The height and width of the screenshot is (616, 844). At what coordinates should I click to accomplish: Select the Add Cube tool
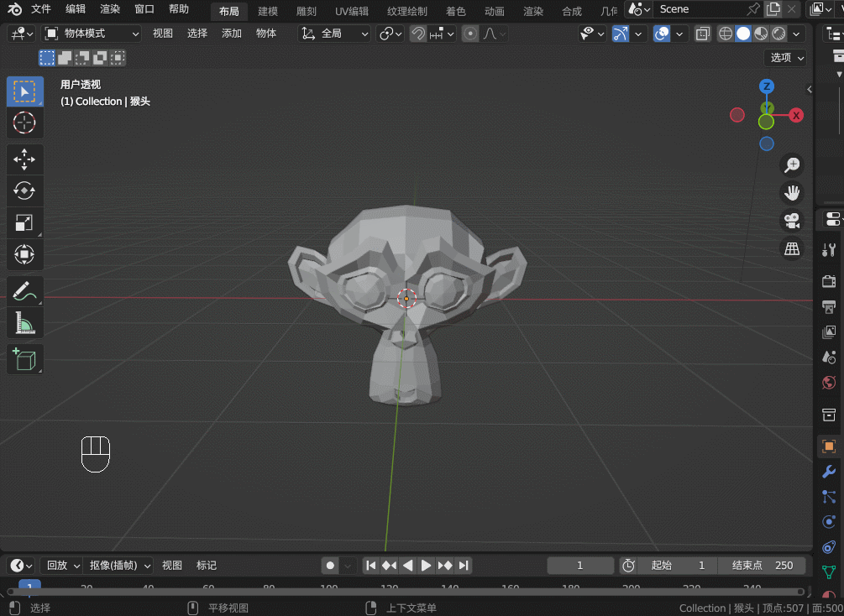pos(24,359)
